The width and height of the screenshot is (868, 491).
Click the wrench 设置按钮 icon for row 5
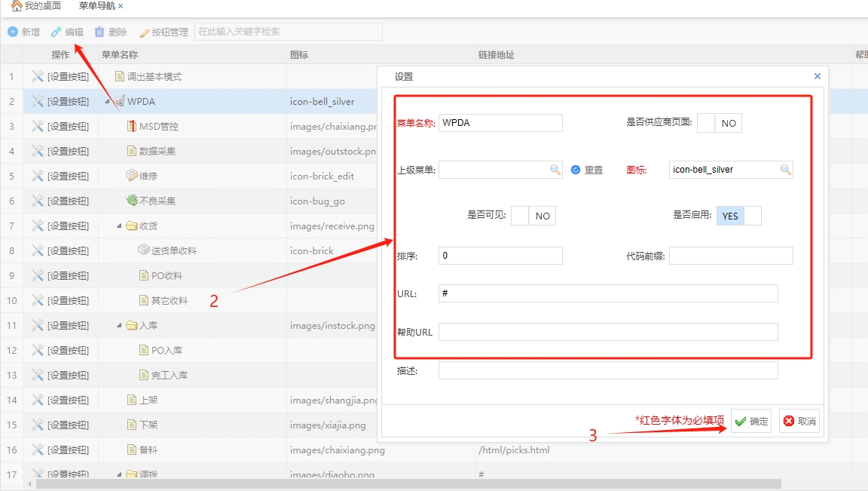pyautogui.click(x=38, y=176)
